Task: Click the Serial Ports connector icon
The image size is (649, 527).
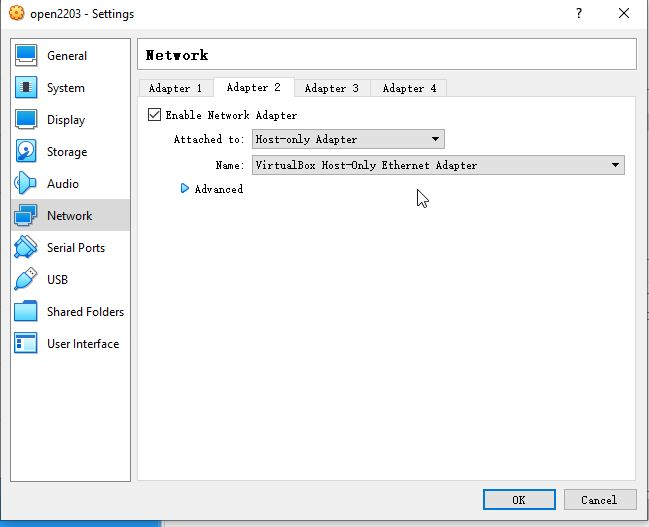Action: tap(26, 247)
